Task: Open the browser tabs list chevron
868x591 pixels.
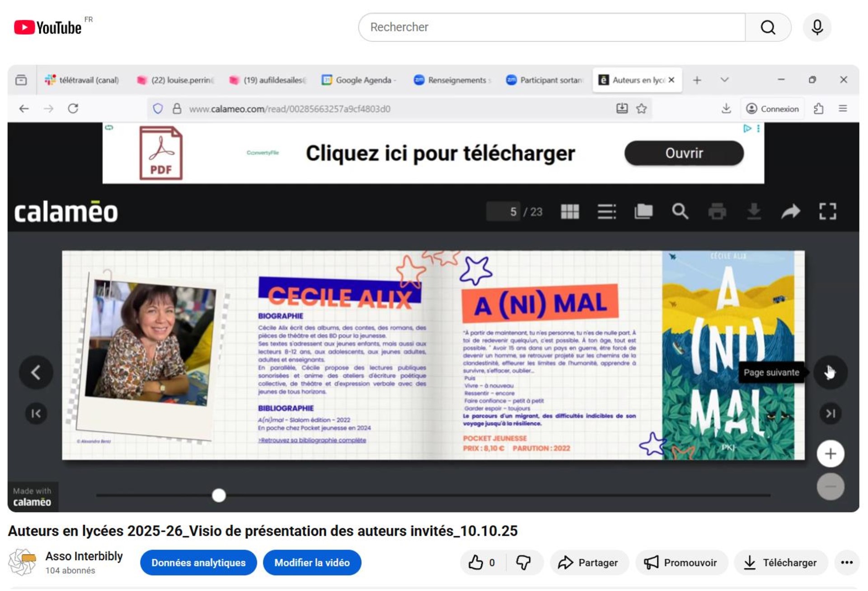Action: (724, 80)
